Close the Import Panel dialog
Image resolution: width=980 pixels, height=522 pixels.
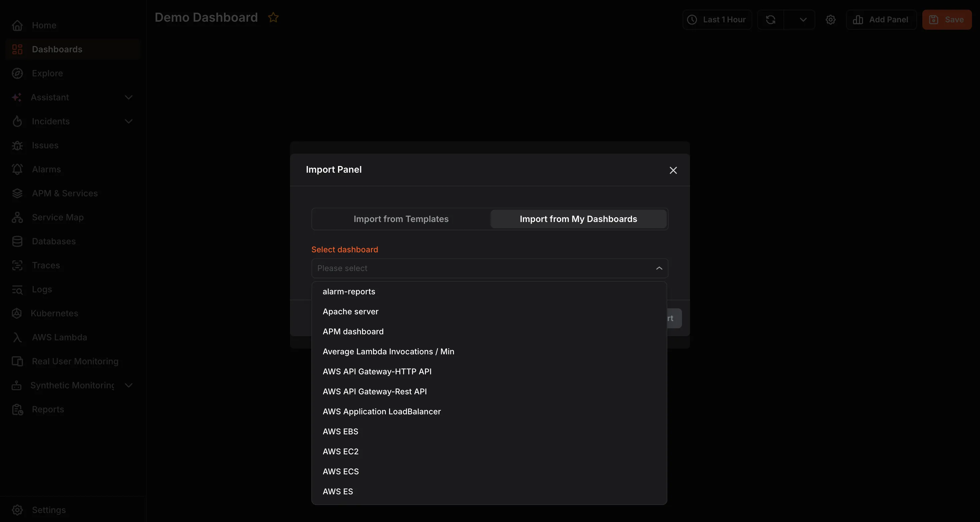(x=673, y=170)
